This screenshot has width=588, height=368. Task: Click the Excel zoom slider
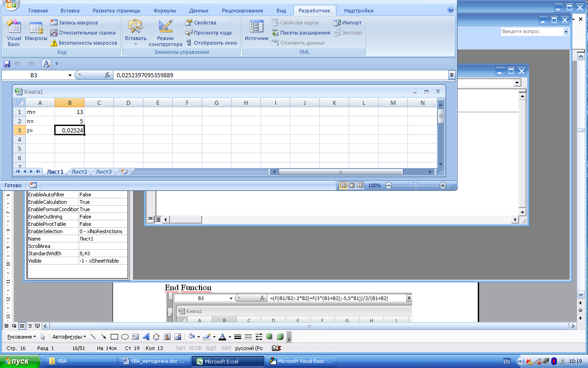pyautogui.click(x=416, y=185)
